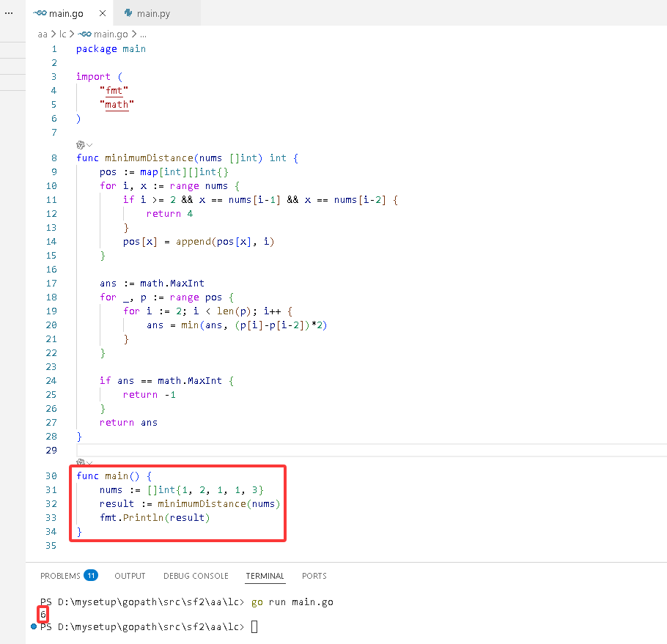Click 'import' keyword on line 3
This screenshot has width=667, height=644.
[x=93, y=76]
